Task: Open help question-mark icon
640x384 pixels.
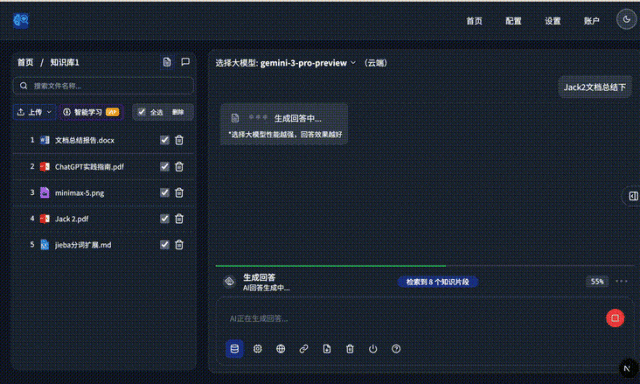Action: tap(396, 349)
